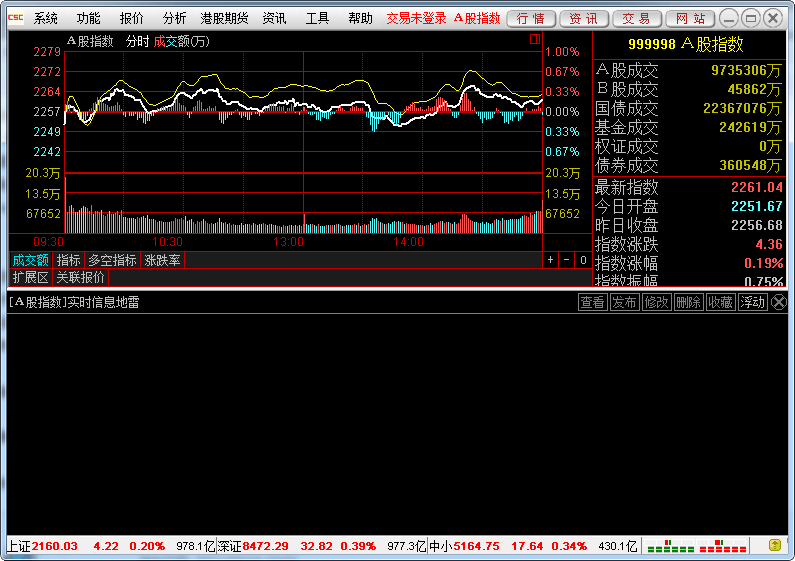
Task: Click the 基金成交 value 242619万
Action: (750, 127)
